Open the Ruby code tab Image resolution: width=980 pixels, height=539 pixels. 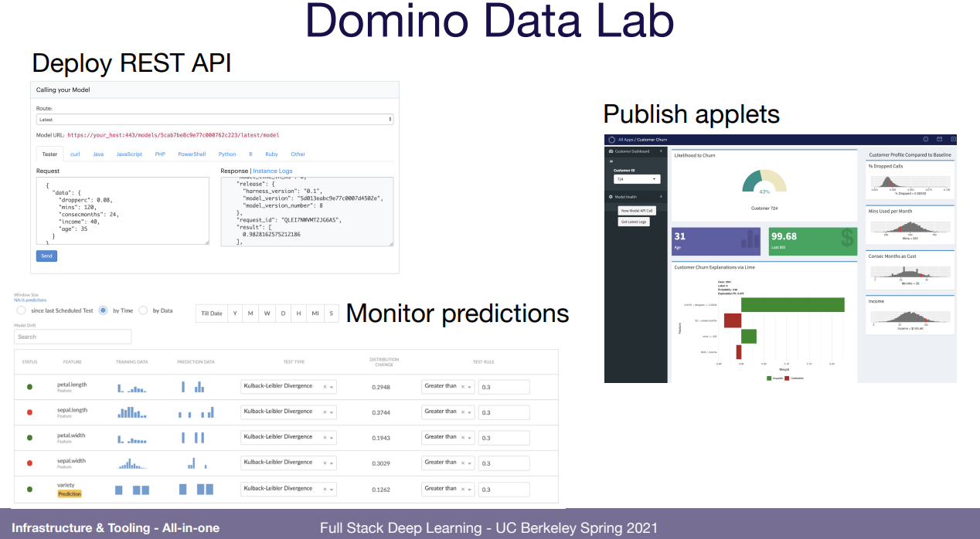coord(271,154)
